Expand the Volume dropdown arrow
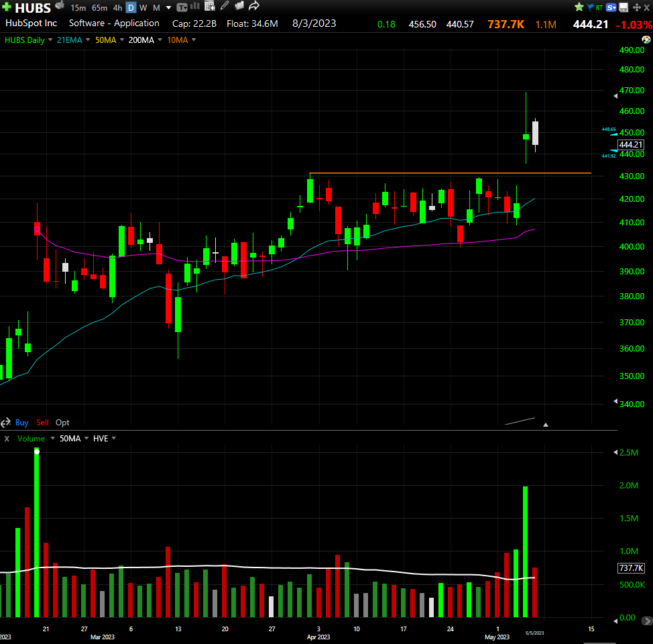Image resolution: width=653 pixels, height=644 pixels. tap(52, 439)
